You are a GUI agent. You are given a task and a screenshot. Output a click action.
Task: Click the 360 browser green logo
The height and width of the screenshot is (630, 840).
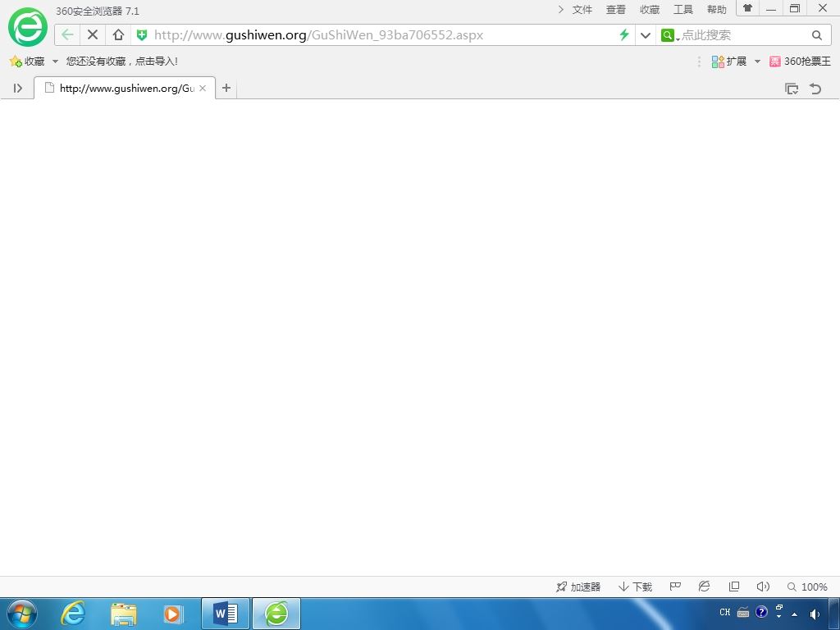click(28, 27)
